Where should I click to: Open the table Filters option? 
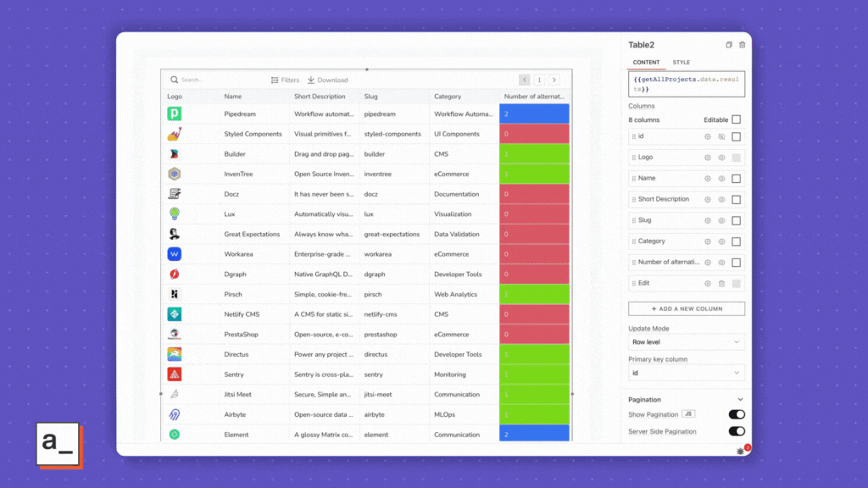point(285,80)
